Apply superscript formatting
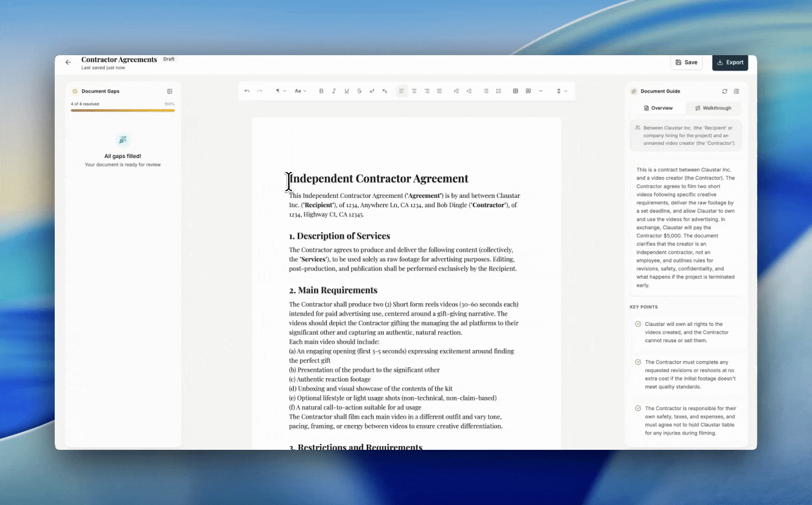Image resolution: width=812 pixels, height=505 pixels. tap(372, 91)
